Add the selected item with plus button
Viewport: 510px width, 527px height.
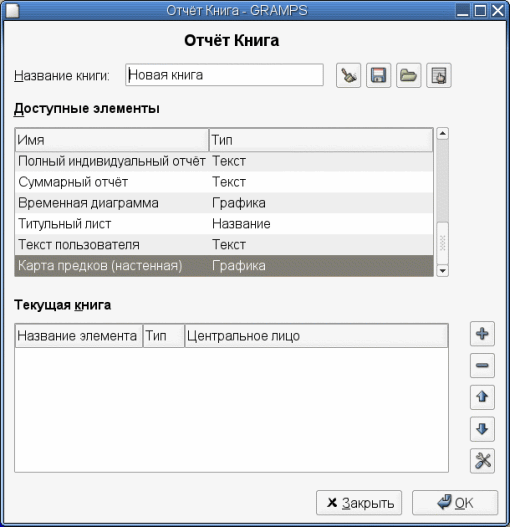tap(482, 334)
